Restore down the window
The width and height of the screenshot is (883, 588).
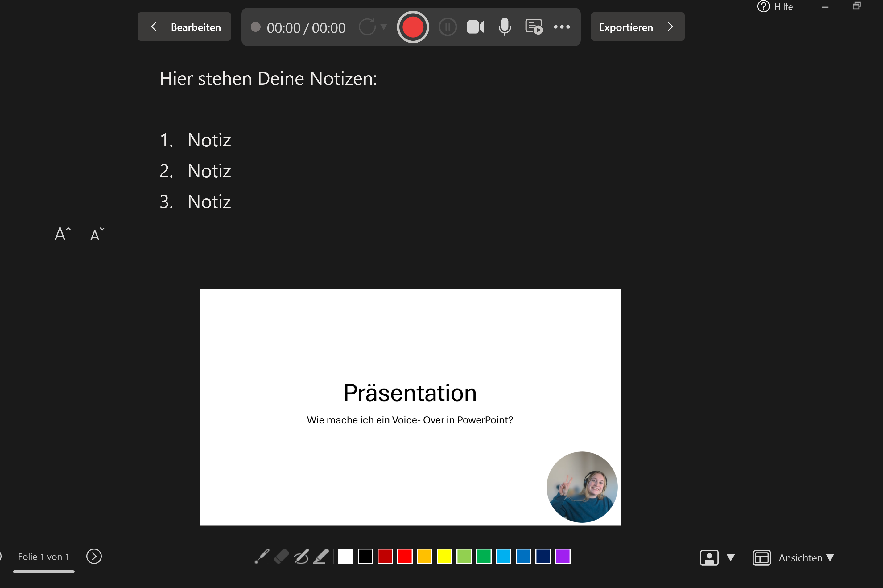click(857, 6)
